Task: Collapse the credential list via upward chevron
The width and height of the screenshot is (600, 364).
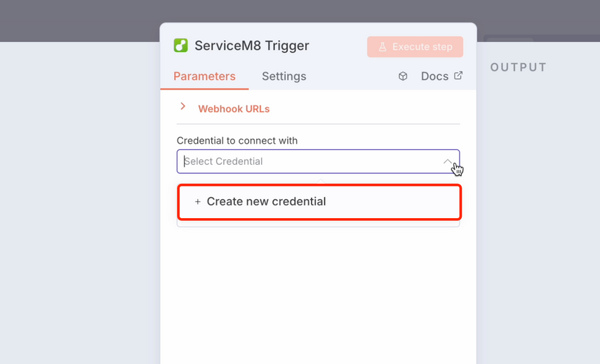Action: coord(447,161)
